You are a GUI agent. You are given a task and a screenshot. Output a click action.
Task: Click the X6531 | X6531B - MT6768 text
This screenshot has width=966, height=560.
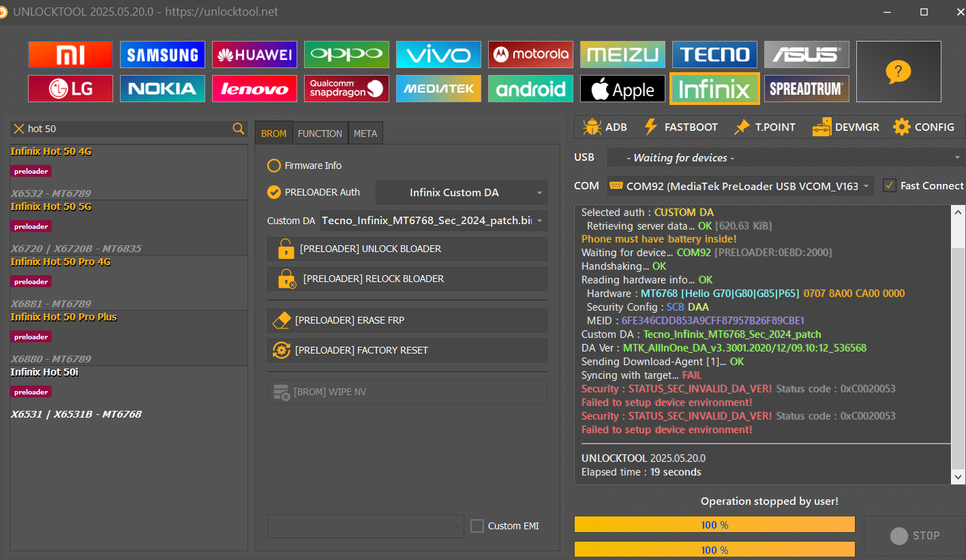[76, 414]
